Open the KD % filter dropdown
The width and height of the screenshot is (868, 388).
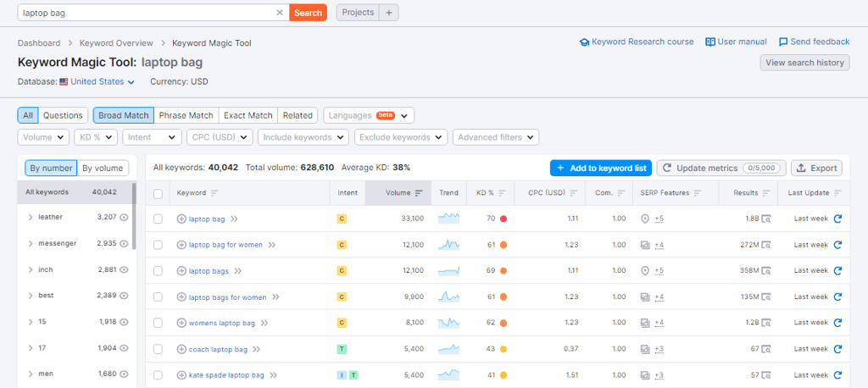96,137
